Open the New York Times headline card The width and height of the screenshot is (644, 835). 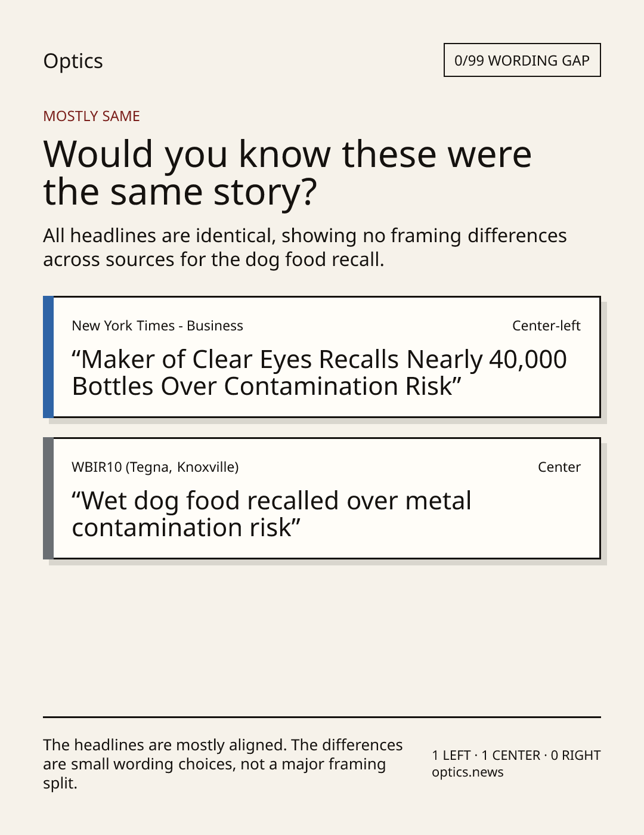coord(321,357)
